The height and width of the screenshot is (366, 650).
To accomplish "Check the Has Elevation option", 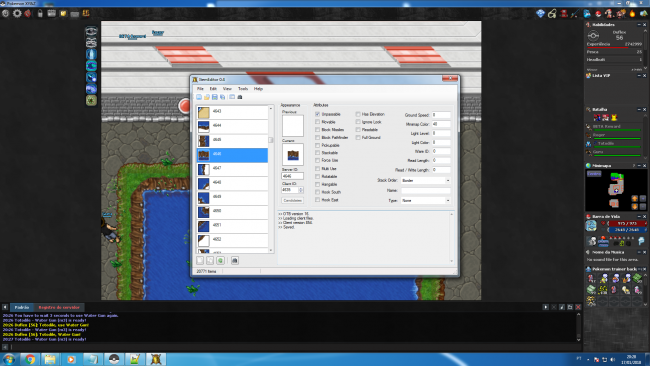I will (x=358, y=114).
